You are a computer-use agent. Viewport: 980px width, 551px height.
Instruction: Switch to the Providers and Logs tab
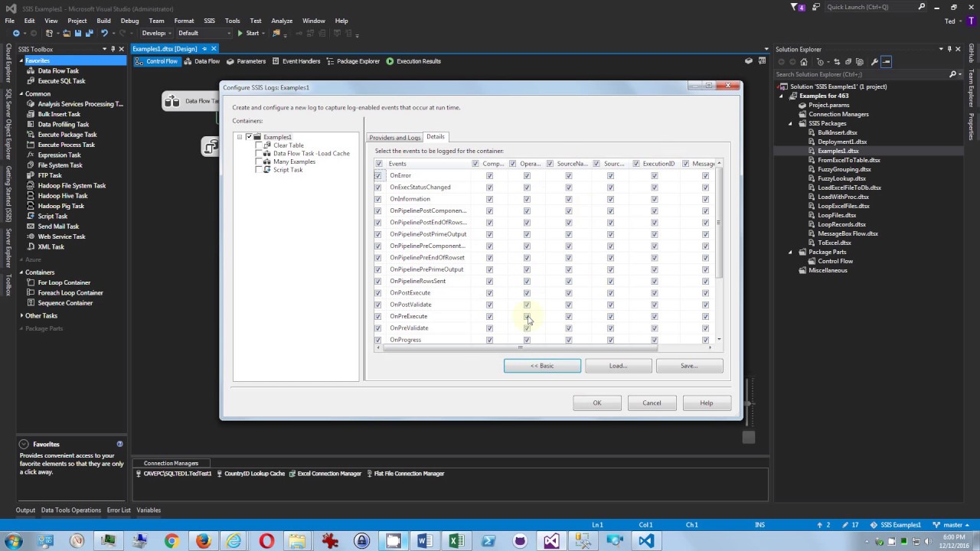[x=394, y=138]
